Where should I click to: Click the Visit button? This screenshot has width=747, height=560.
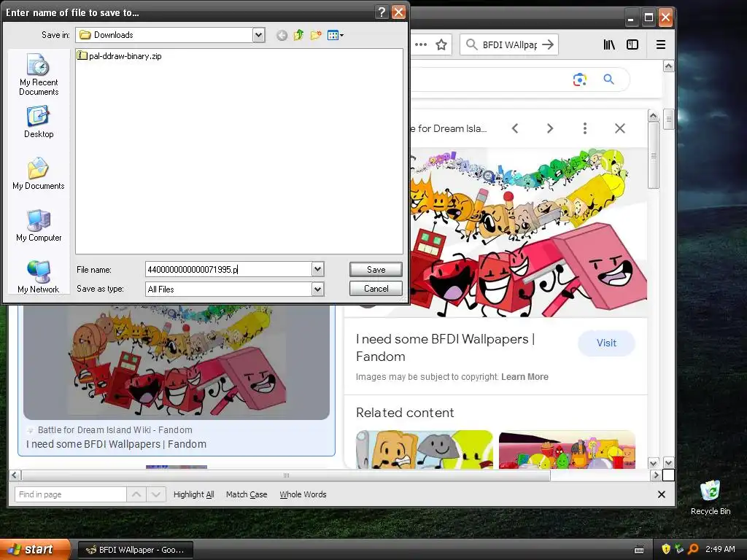tap(606, 343)
